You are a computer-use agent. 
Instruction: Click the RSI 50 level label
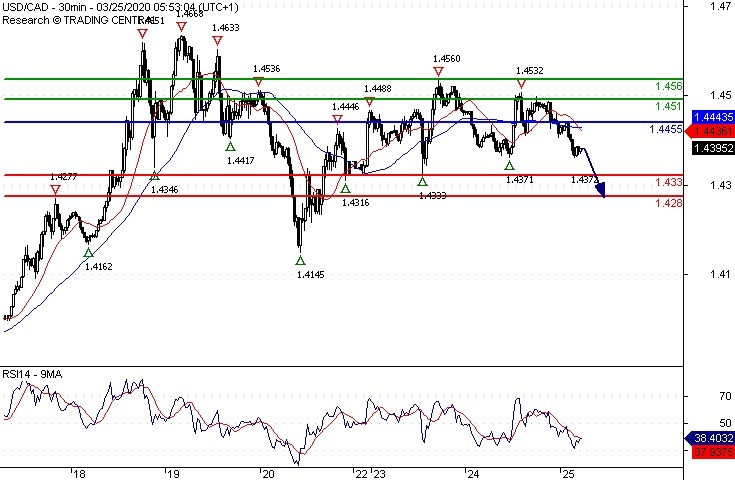coord(725,423)
